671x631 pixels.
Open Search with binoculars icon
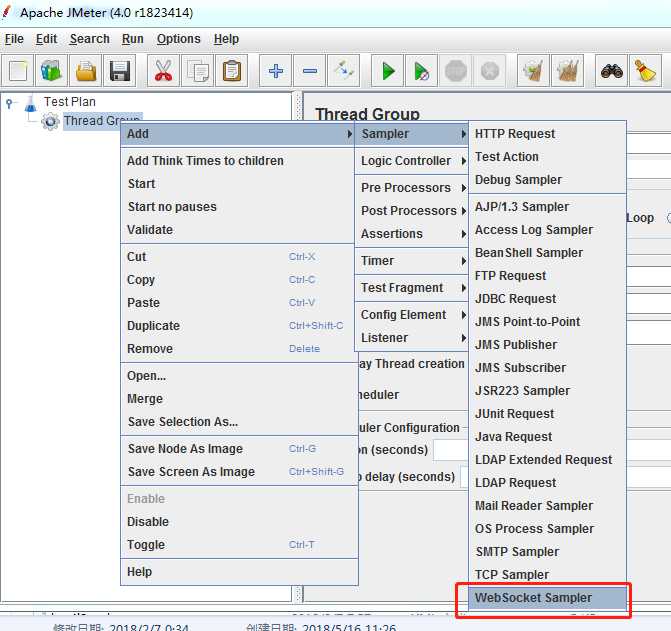[612, 71]
